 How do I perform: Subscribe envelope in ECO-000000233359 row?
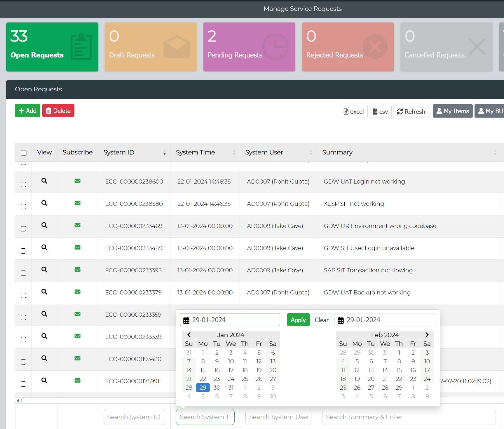click(x=77, y=314)
